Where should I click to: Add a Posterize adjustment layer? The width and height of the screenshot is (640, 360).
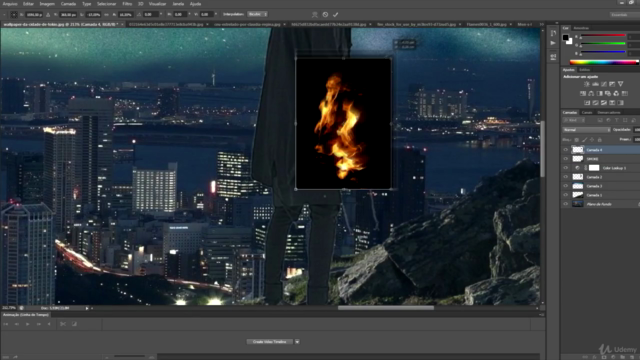click(596, 103)
